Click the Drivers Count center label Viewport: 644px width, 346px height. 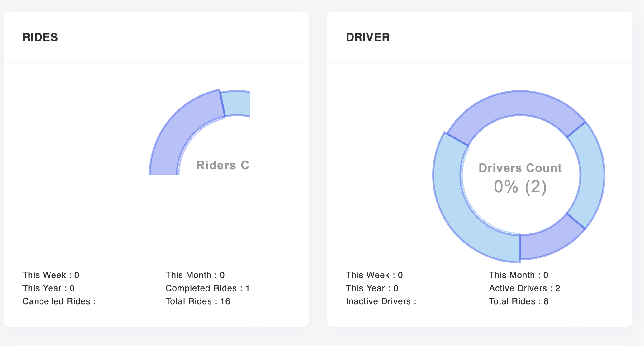click(520, 168)
